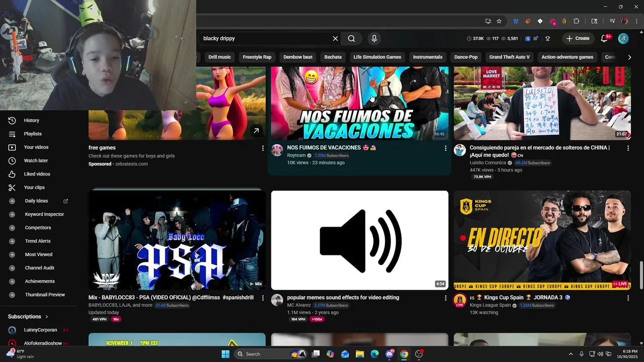Show more category chips with right arrow
Viewport: 644px width, 362px height.
tap(629, 57)
